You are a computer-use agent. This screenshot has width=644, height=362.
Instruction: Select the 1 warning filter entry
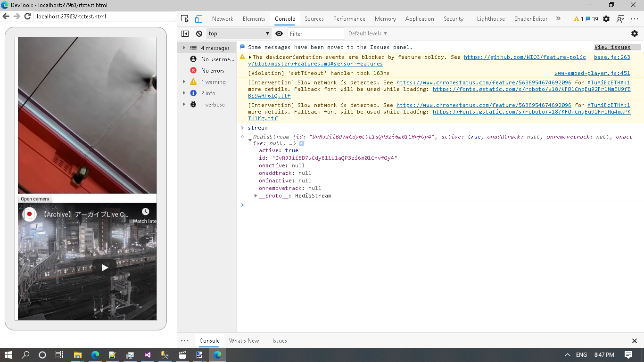(x=211, y=82)
